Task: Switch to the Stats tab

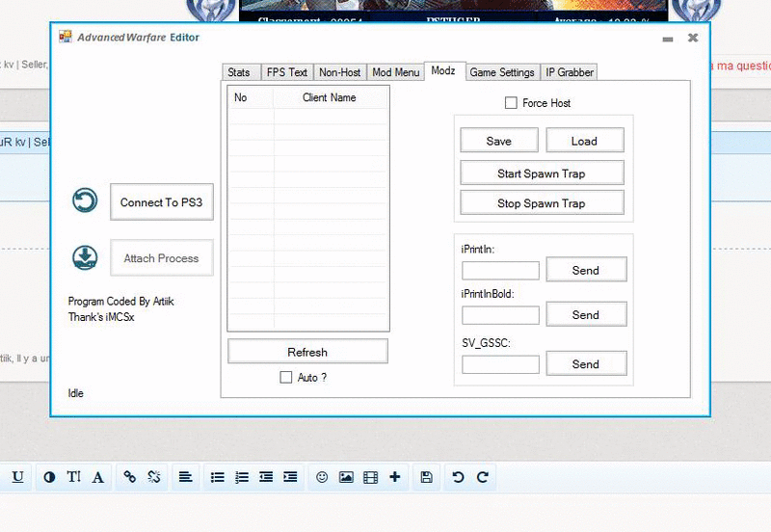Action: tap(241, 72)
